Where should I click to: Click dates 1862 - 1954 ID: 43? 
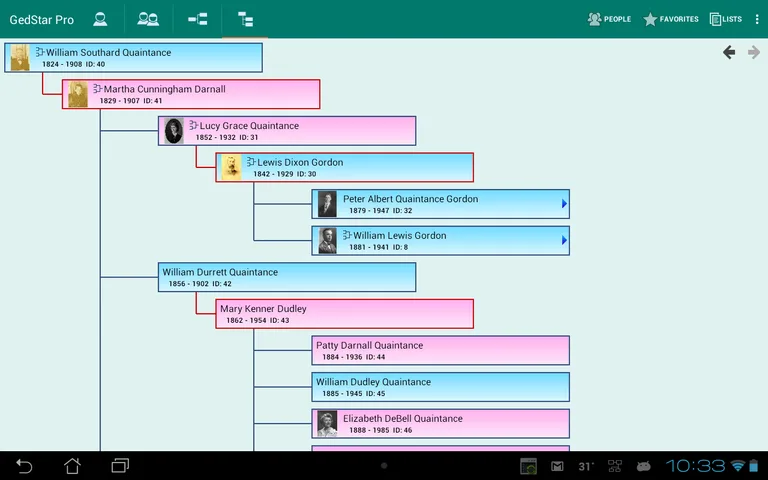click(x=258, y=320)
